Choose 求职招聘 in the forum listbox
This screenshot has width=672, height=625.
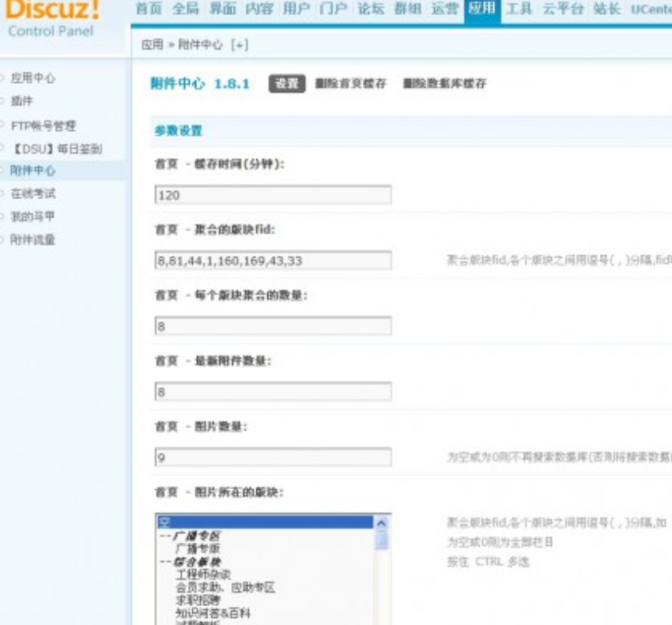tap(198, 601)
